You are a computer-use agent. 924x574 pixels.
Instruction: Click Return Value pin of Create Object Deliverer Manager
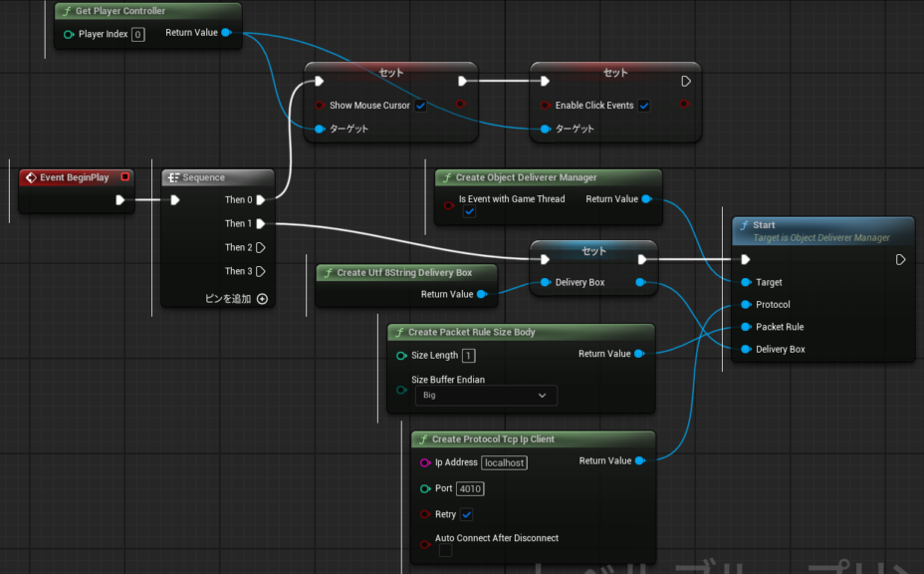pyautogui.click(x=646, y=198)
